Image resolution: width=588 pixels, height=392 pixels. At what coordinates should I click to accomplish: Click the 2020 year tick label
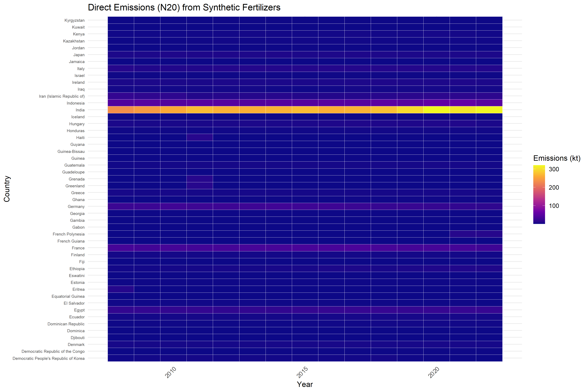tap(434, 372)
